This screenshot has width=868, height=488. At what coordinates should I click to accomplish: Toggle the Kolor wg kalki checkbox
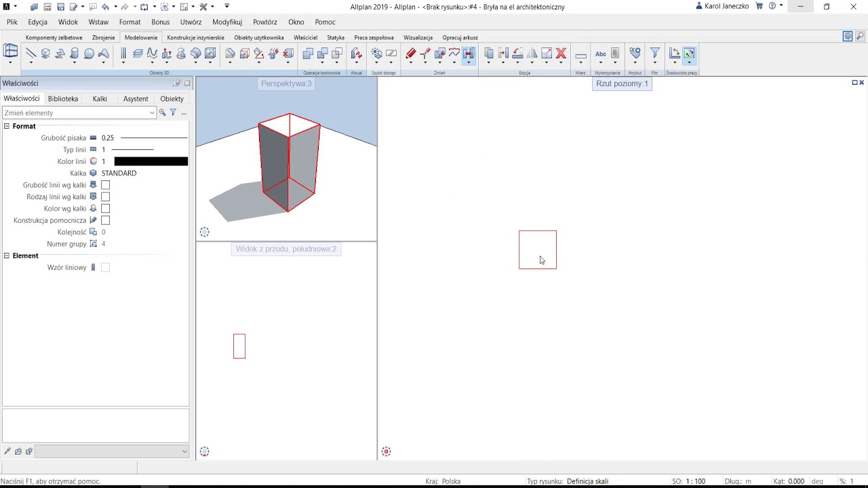(x=105, y=209)
